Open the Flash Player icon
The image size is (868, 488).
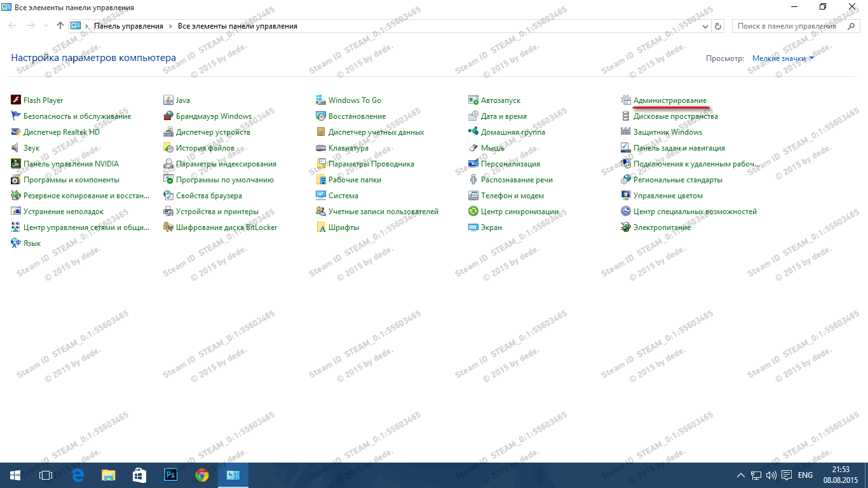point(17,100)
